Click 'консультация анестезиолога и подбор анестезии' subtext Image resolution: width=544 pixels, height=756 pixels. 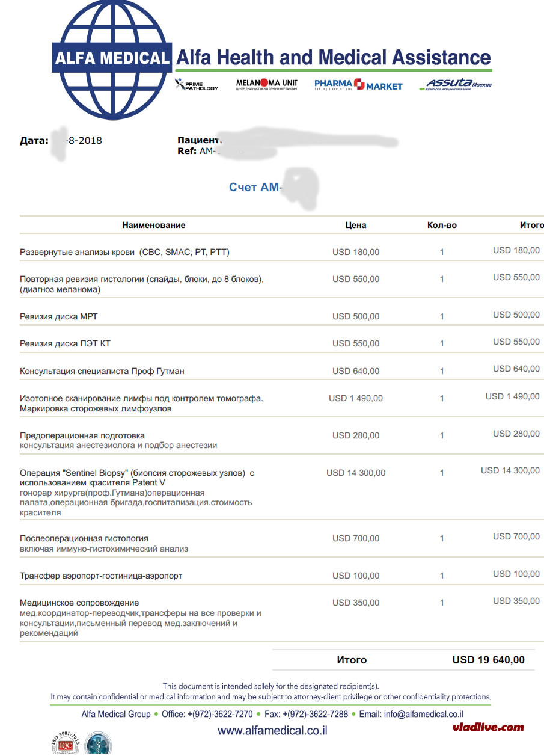118,446
